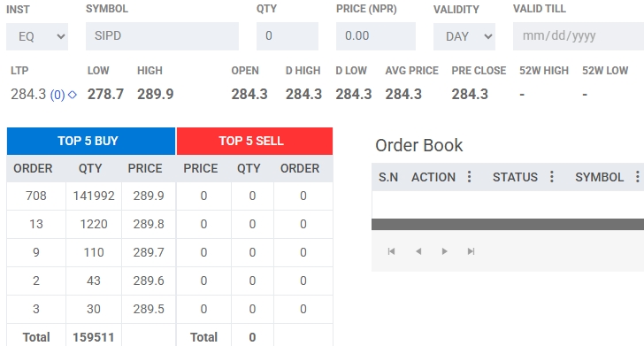The height and width of the screenshot is (346, 644).
Task: Open the INST dropdown showing EQ
Action: point(37,36)
